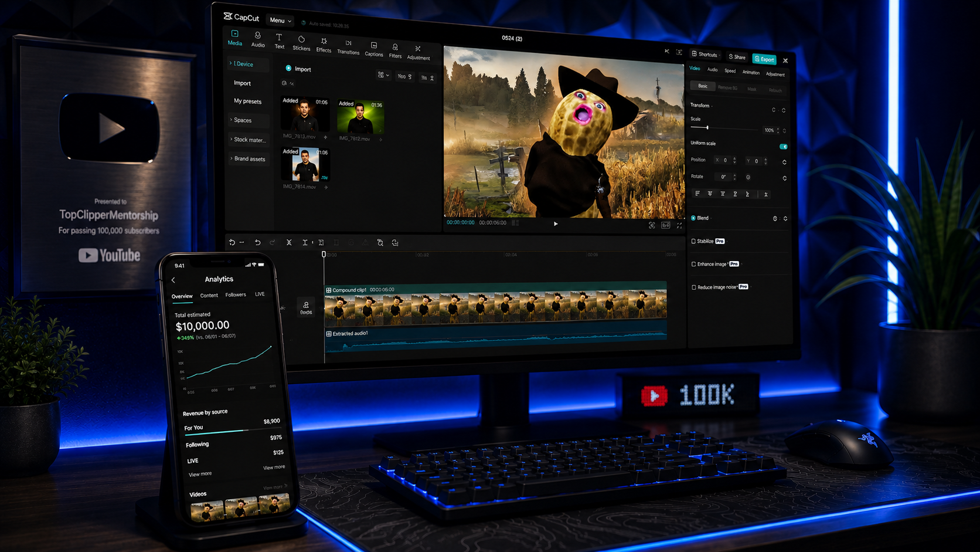Screen dimensions: 980x552
Task: Open the Effects panel
Action: [324, 45]
